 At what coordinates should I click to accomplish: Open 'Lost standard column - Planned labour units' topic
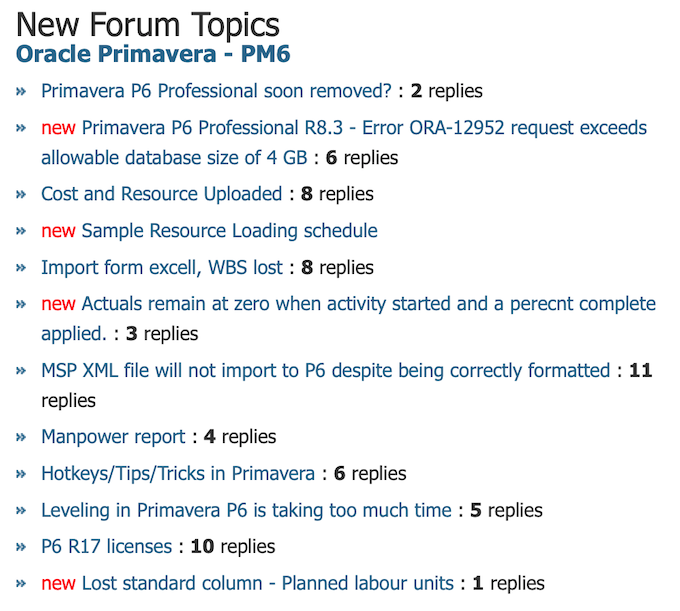pyautogui.click(x=267, y=584)
